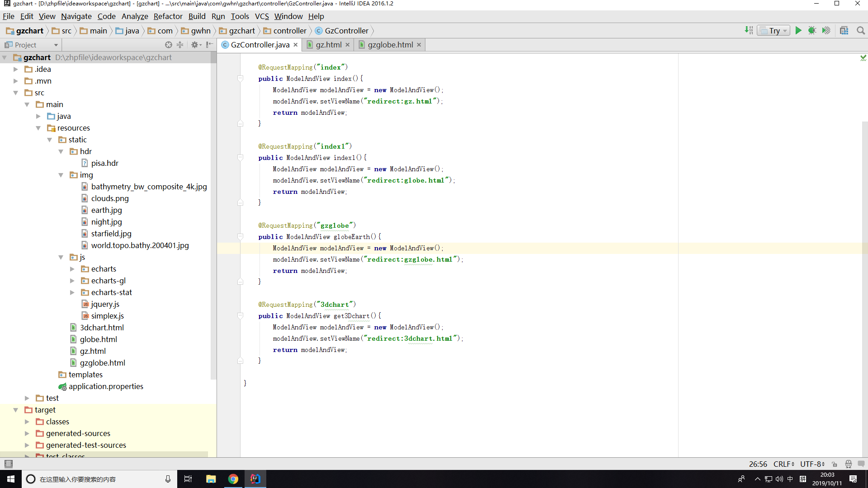Switch to gzglobe.html tab

click(391, 44)
